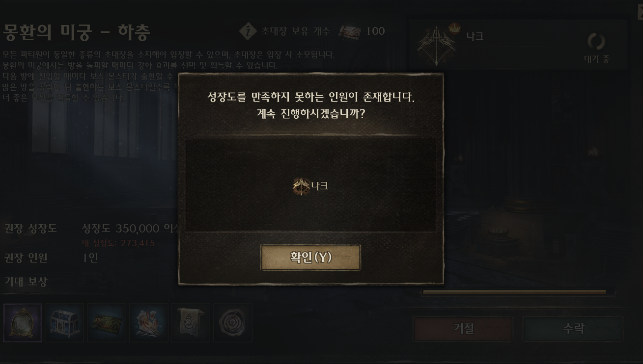Click the countdown progress bar above 거절

[x=514, y=292]
